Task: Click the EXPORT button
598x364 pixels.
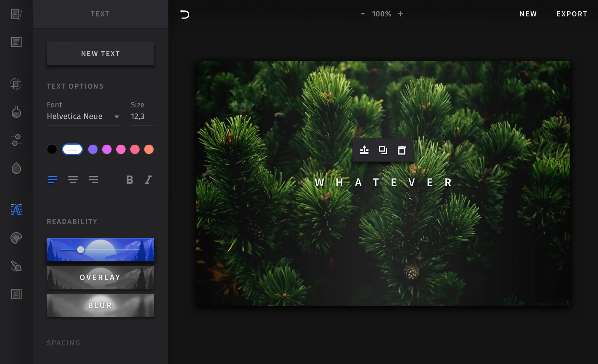Action: click(x=572, y=14)
